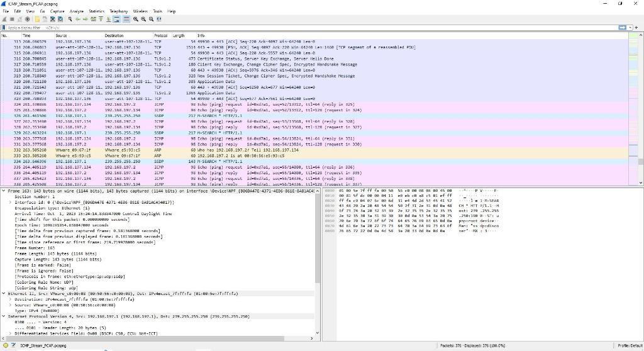Reset text to normal size

(x=151, y=19)
